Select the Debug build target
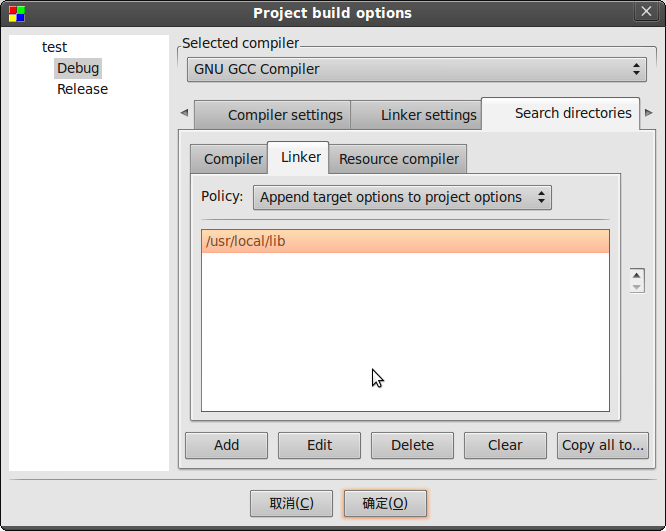Screen dimensions: 666x531 (x=78, y=68)
